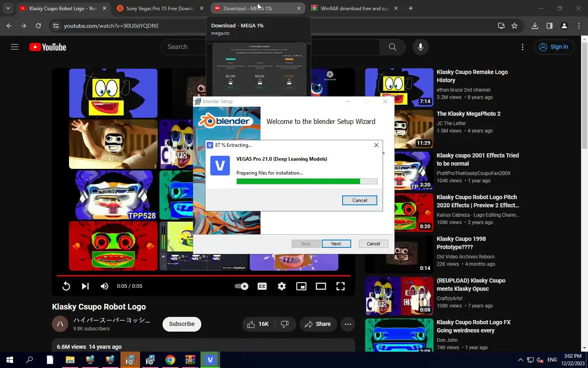Share the video
Viewport: 588px width, 368px height.
(x=318, y=324)
